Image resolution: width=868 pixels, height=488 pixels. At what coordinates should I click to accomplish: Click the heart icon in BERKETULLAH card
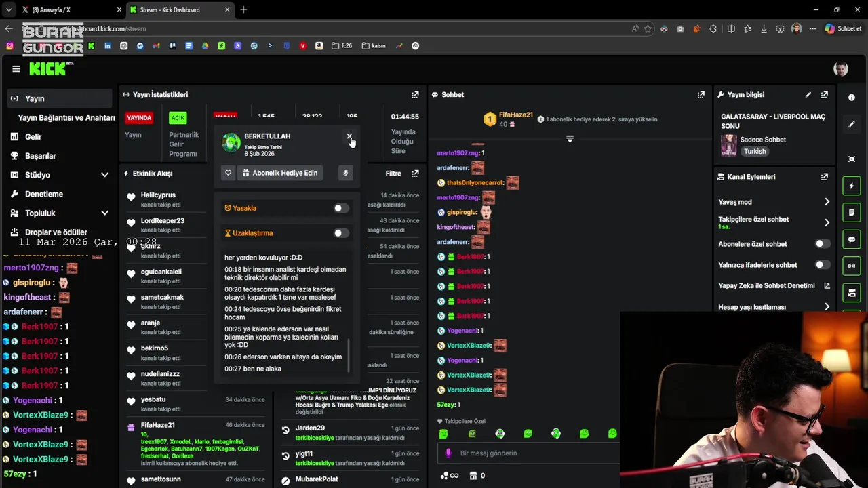pyautogui.click(x=229, y=173)
